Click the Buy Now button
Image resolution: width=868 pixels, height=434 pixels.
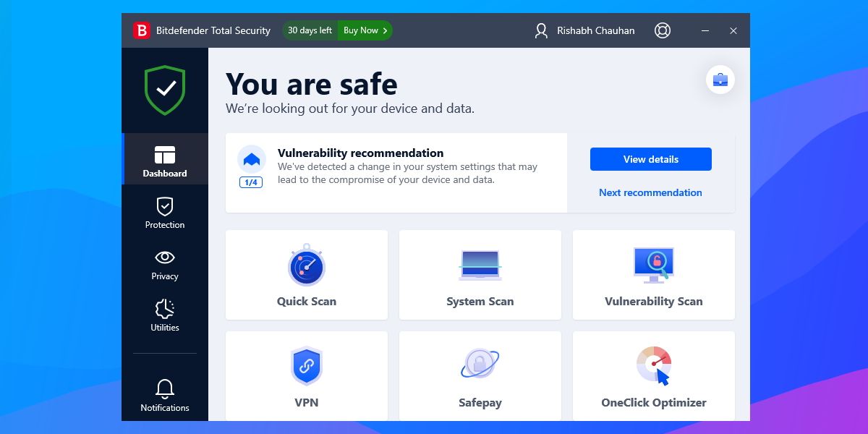coord(364,30)
